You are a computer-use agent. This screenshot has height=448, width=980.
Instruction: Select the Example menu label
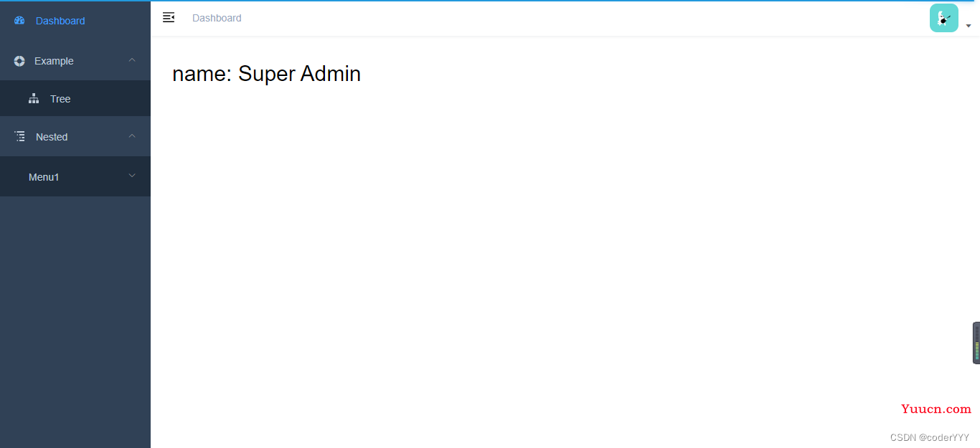pyautogui.click(x=54, y=61)
